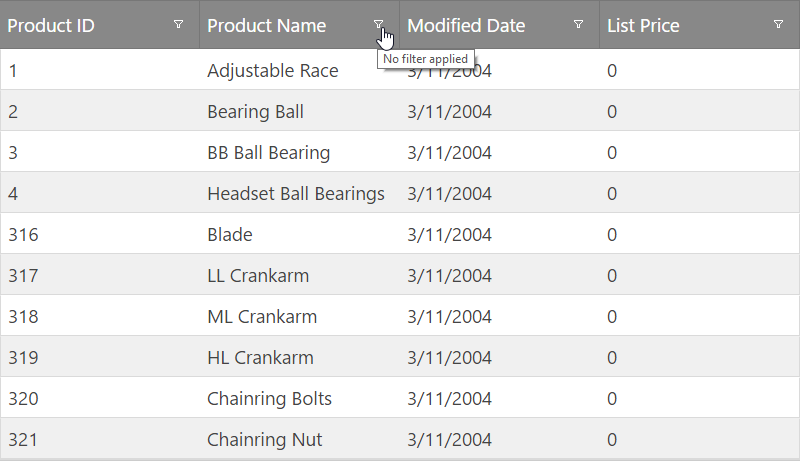
Task: Open the Product ID filter icon
Action: click(178, 25)
